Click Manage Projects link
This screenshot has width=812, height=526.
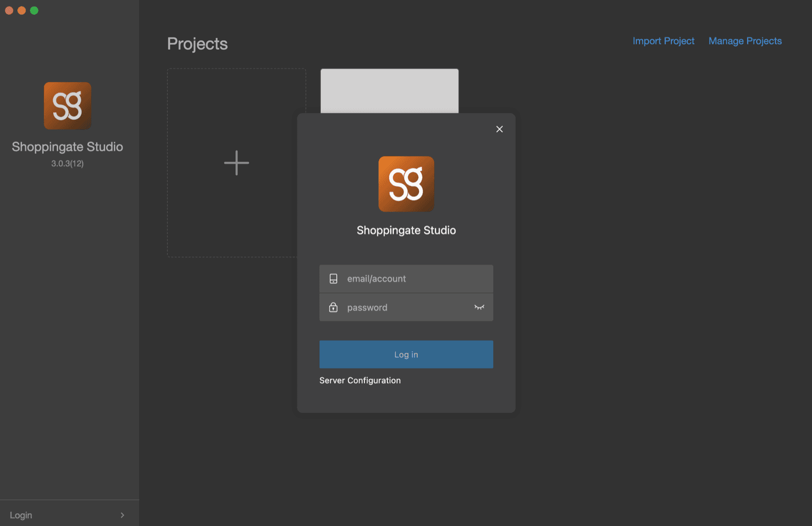[745, 41]
